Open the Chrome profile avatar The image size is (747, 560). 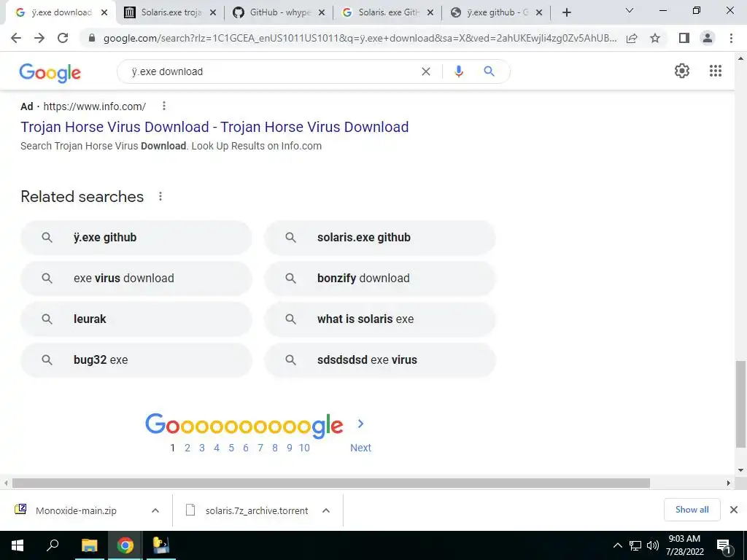tap(708, 38)
